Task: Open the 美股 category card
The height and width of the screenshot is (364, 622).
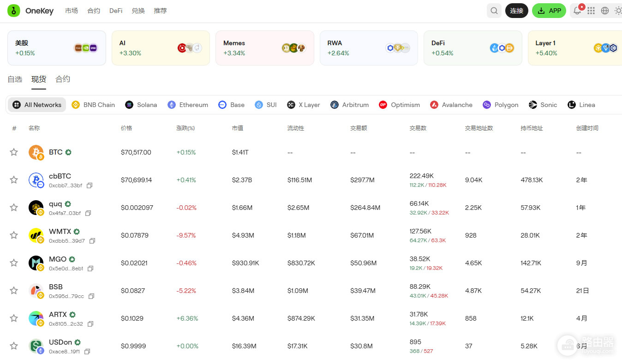Action: 57,48
